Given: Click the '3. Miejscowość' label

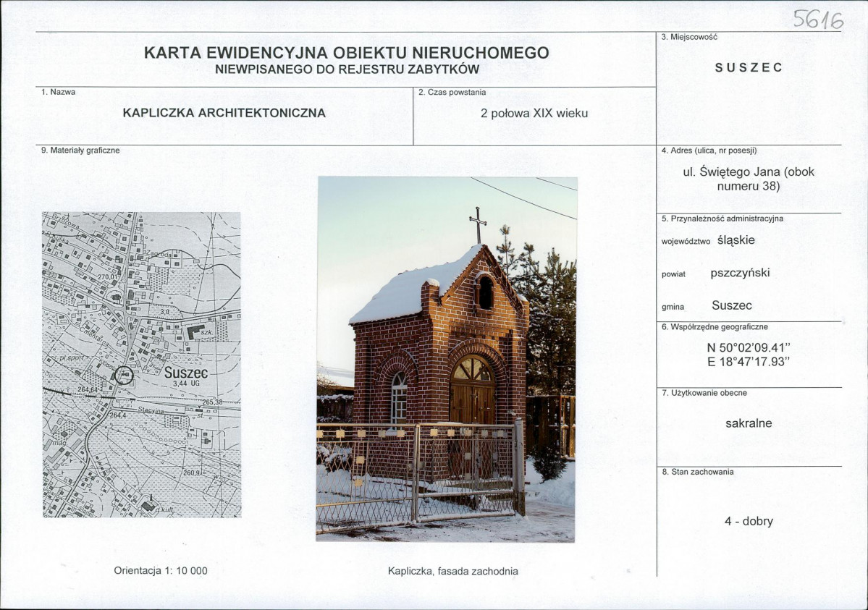Looking at the screenshot, I should point(689,36).
